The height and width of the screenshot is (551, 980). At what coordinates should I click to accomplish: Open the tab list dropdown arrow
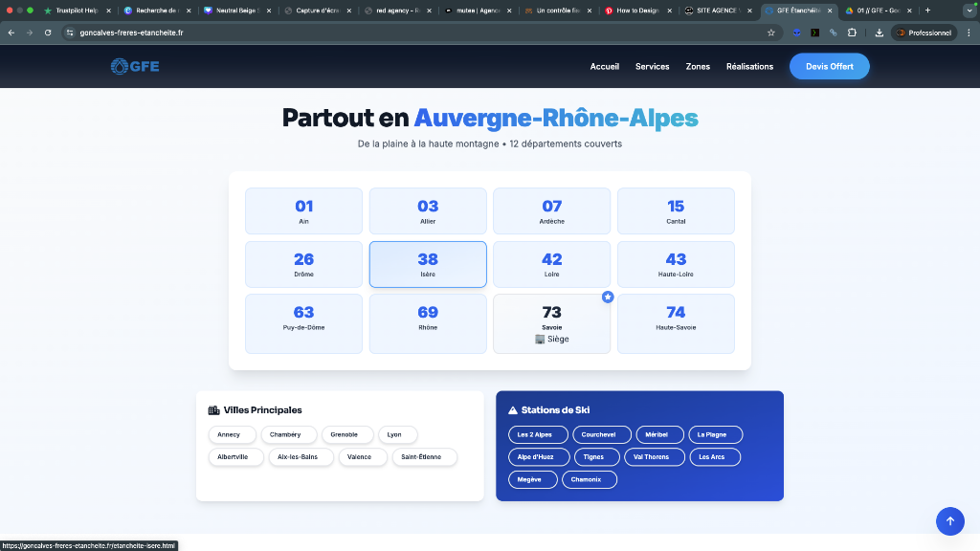pos(968,11)
